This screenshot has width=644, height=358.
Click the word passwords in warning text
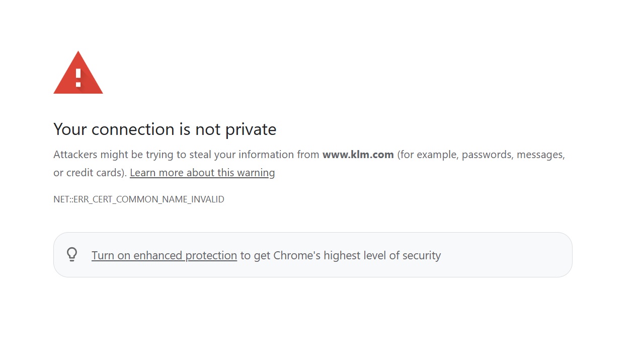point(486,155)
